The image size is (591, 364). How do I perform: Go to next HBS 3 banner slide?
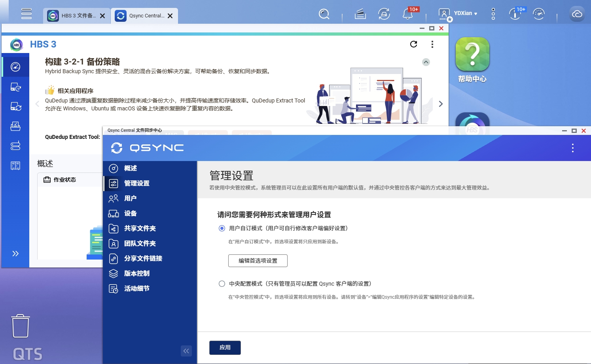tap(441, 104)
